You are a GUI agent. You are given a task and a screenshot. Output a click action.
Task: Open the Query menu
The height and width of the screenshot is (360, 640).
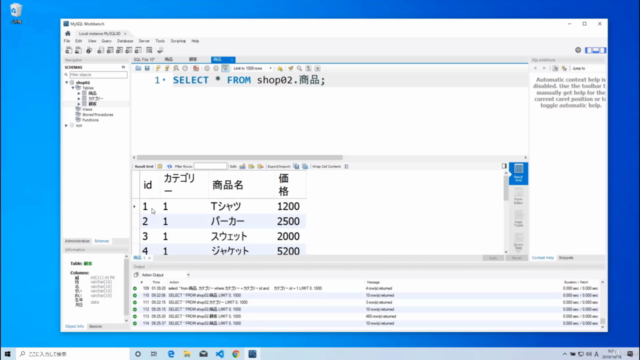[106, 41]
